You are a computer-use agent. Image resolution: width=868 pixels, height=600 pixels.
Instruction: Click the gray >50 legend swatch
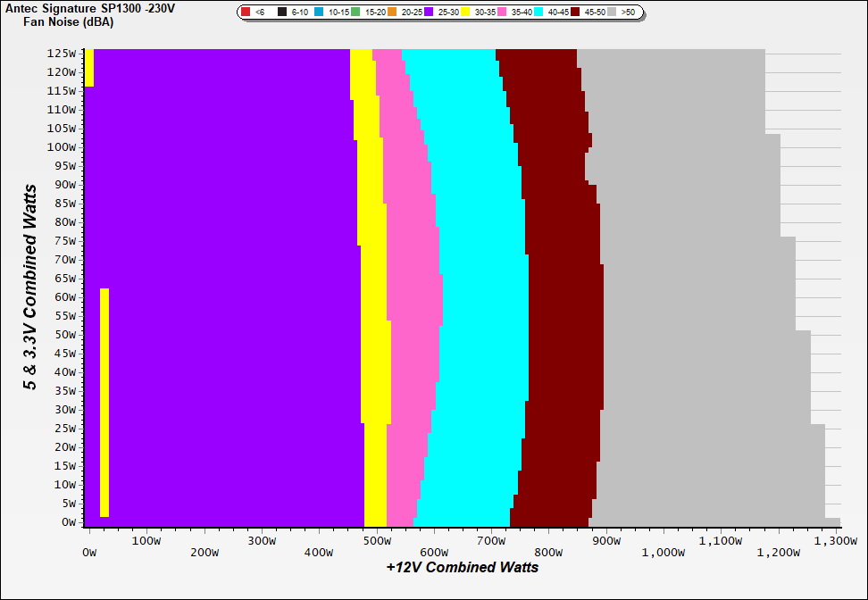[x=613, y=12]
